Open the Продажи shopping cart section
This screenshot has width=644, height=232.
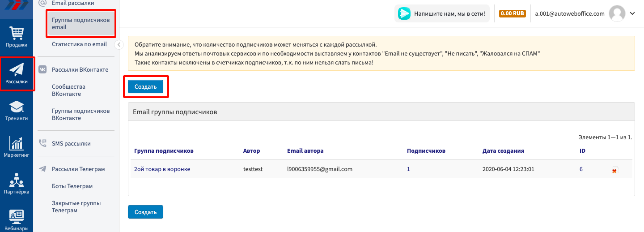(17, 37)
